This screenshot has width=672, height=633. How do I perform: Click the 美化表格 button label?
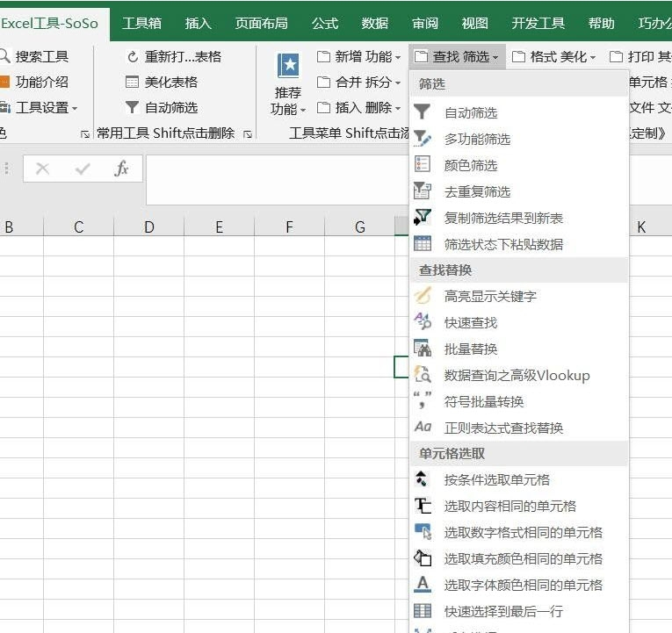171,82
